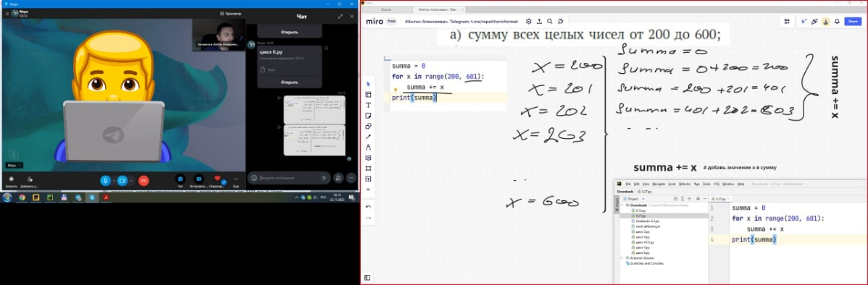Open the Upload tool in Miro toolbar
Viewport: 868px width, 285px height.
coord(369,179)
